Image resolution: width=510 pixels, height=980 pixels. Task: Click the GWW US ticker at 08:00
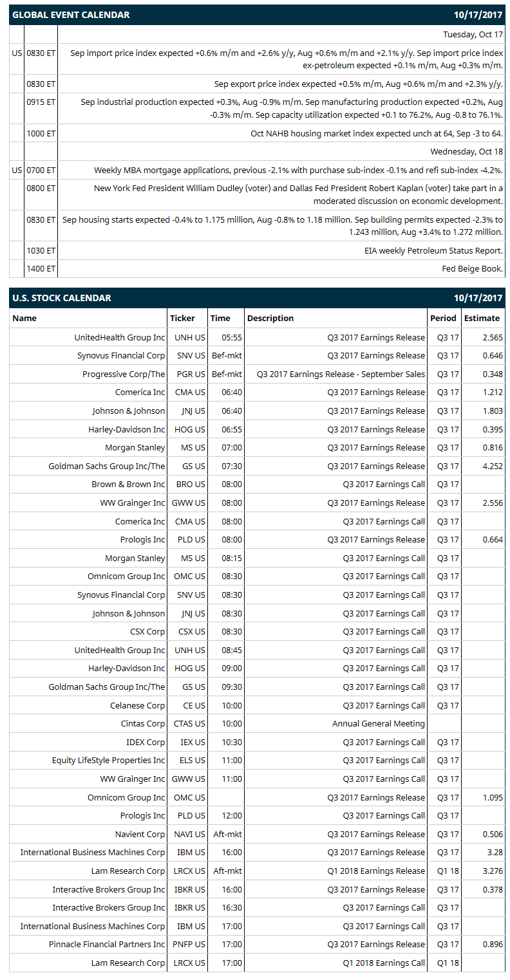click(x=188, y=503)
